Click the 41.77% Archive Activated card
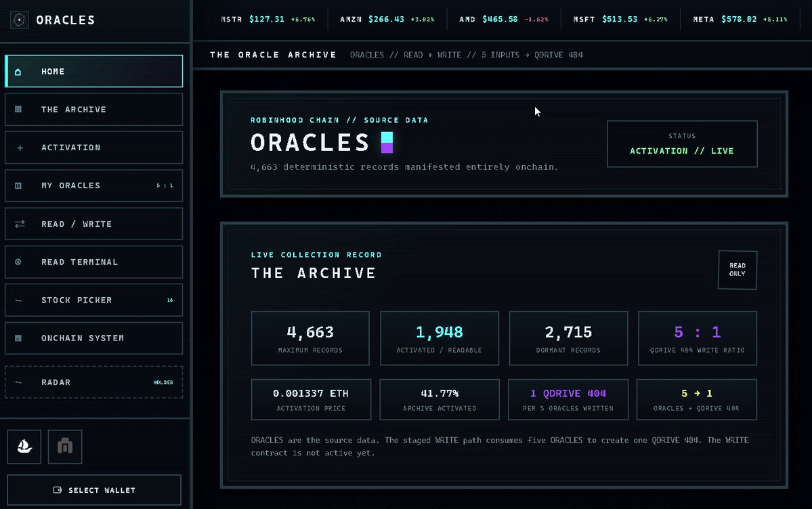 click(x=439, y=399)
